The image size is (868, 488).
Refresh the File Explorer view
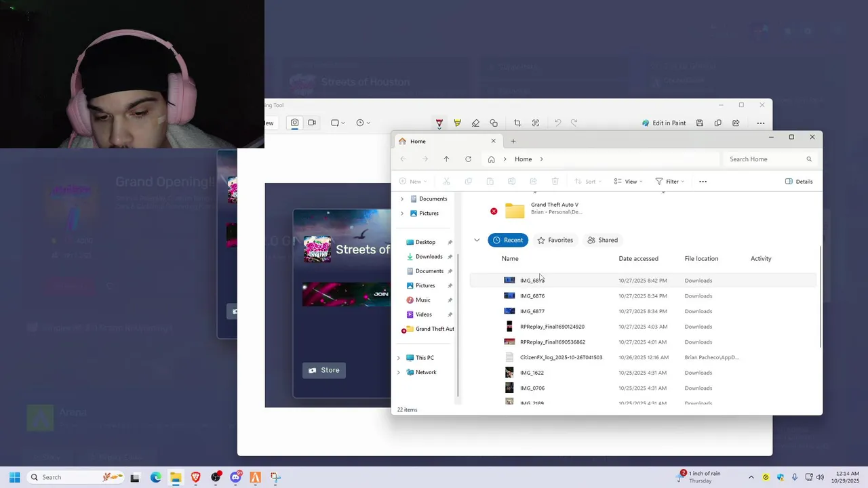coord(468,159)
